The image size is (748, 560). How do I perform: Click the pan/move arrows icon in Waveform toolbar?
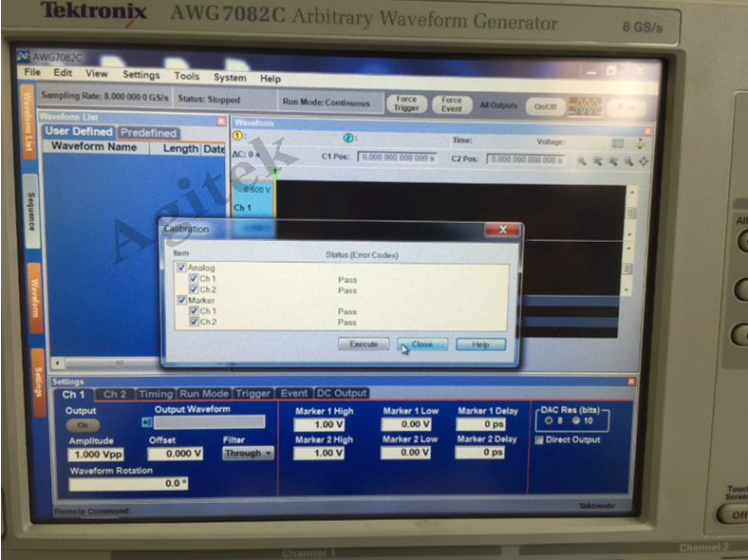pos(644,161)
